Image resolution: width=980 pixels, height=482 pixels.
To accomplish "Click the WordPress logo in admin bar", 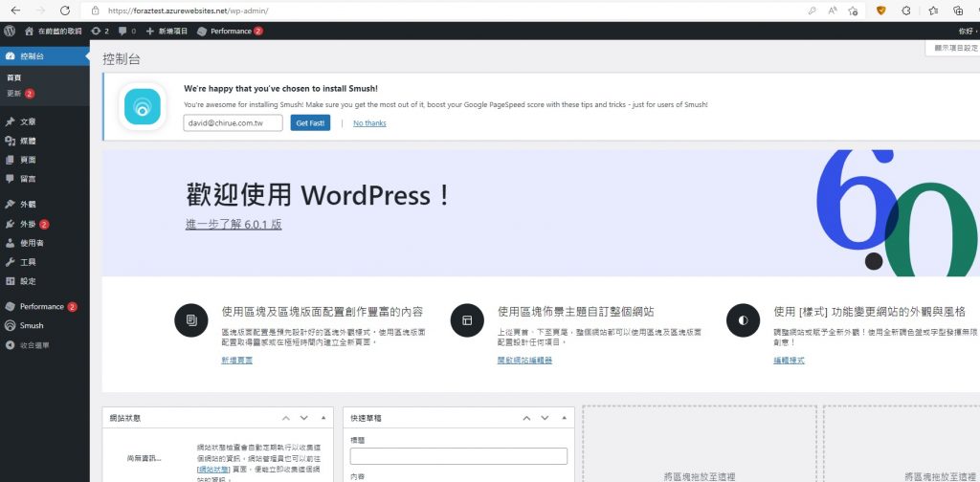I will point(10,31).
